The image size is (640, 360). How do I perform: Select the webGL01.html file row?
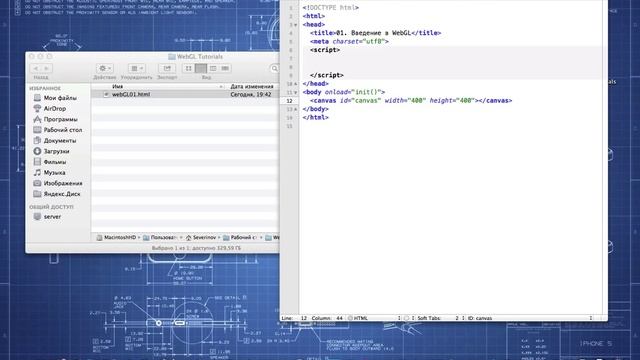pyautogui.click(x=185, y=94)
